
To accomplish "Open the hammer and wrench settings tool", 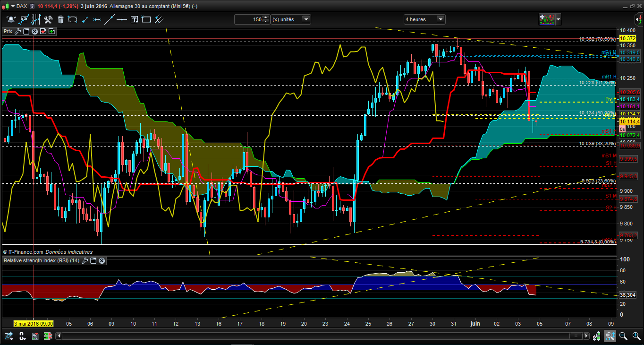I will pyautogui.click(x=48, y=19).
